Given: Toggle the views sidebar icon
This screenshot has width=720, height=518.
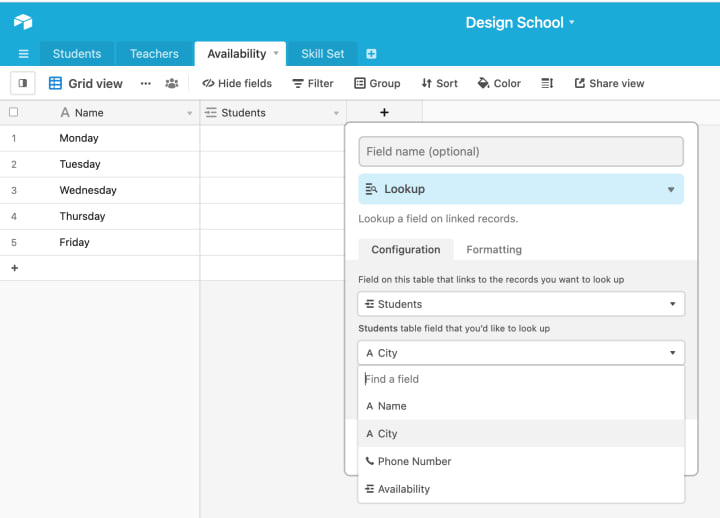Looking at the screenshot, I should pyautogui.click(x=23, y=83).
